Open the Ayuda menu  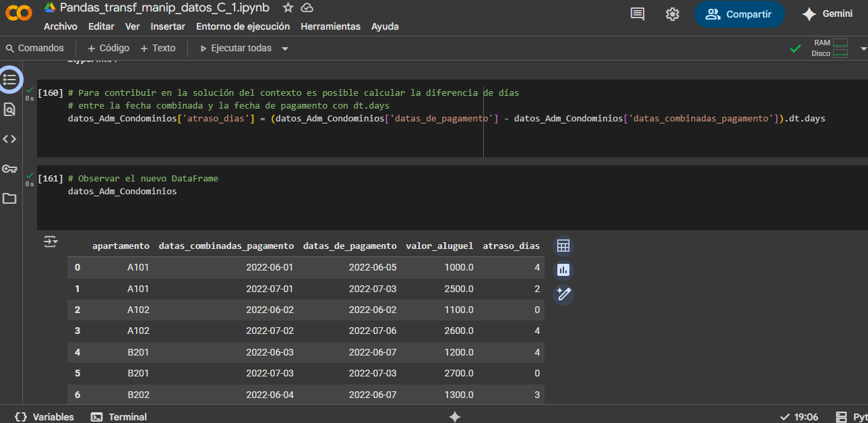click(385, 26)
